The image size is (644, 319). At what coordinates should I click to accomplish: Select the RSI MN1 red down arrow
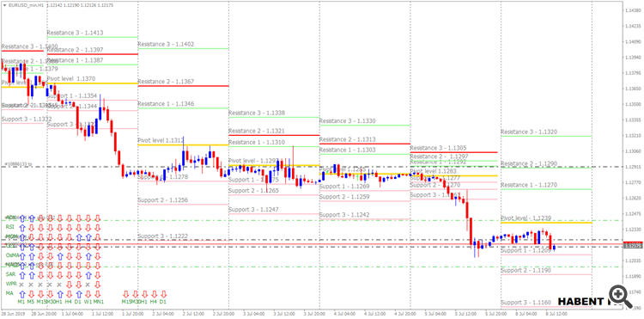(97, 228)
